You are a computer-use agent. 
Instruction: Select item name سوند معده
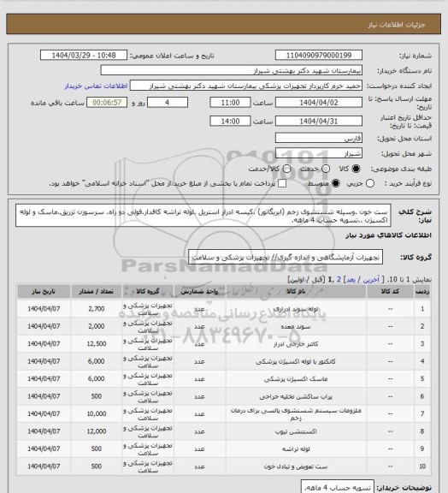click(x=296, y=326)
